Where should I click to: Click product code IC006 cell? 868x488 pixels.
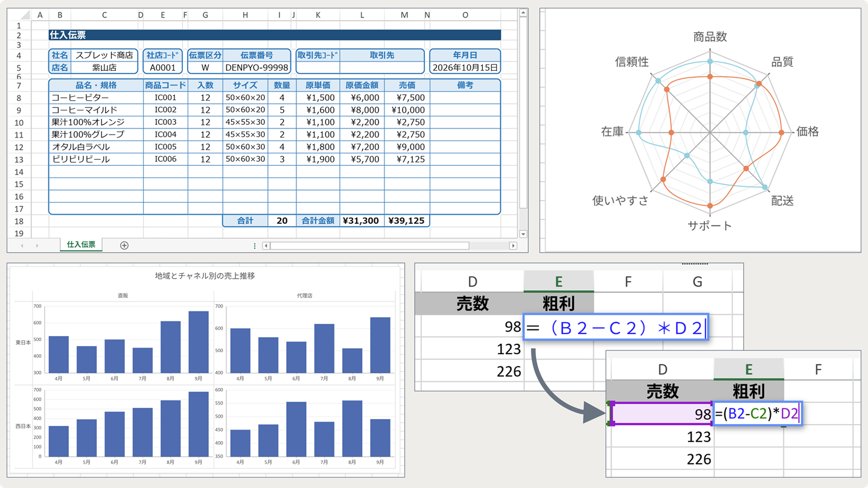(x=165, y=159)
